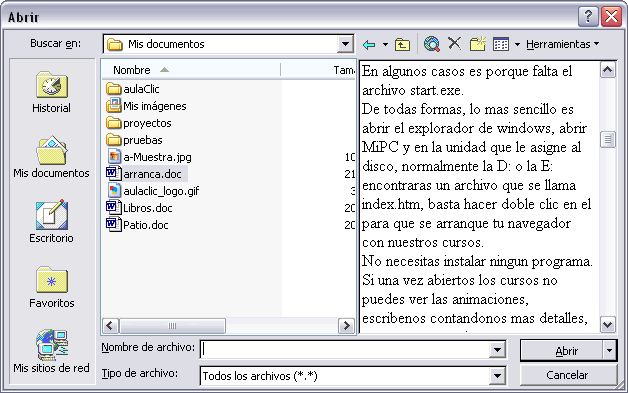Select file Patio.doc
Viewport: 628px width, 393px height.
coord(137,225)
